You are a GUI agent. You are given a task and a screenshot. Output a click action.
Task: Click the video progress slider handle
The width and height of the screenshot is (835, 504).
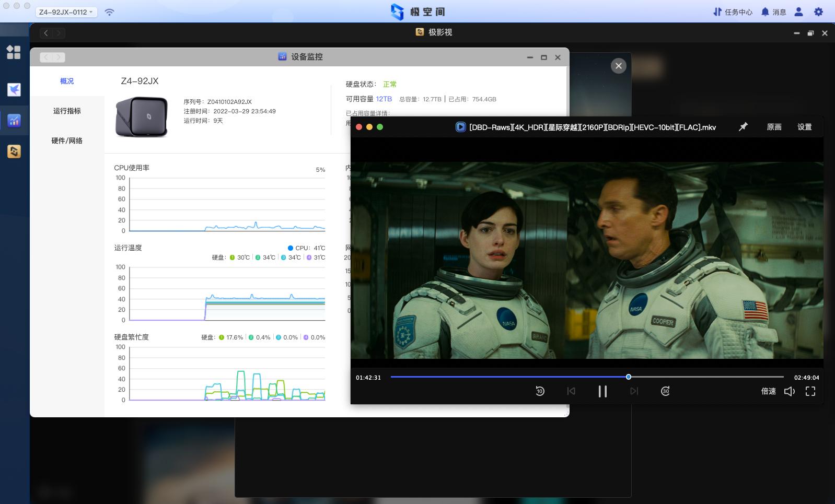click(x=629, y=377)
